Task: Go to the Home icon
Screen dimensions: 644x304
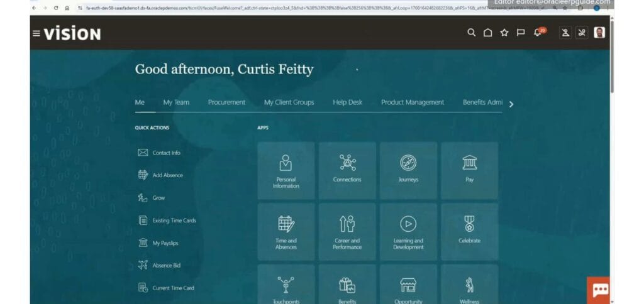Action: 487,33
